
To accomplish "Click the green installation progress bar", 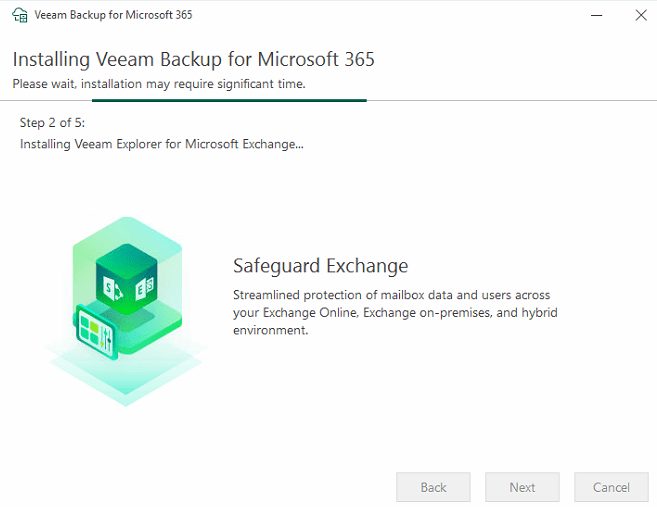I will pos(229,101).
